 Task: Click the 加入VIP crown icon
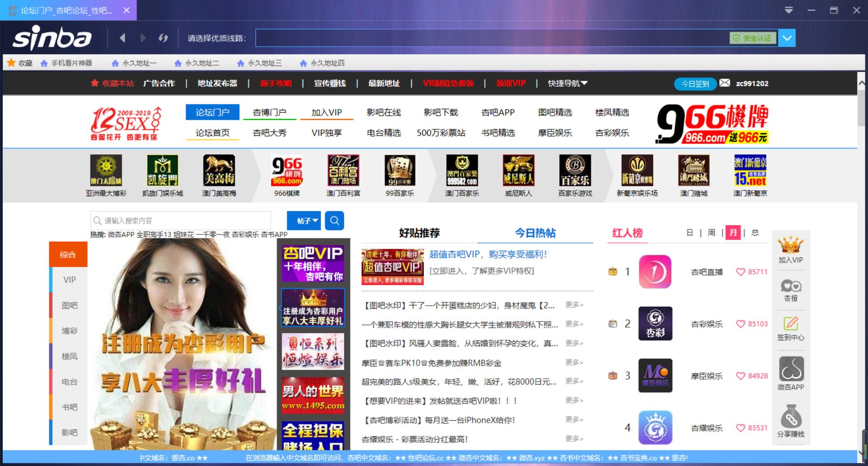coord(791,245)
